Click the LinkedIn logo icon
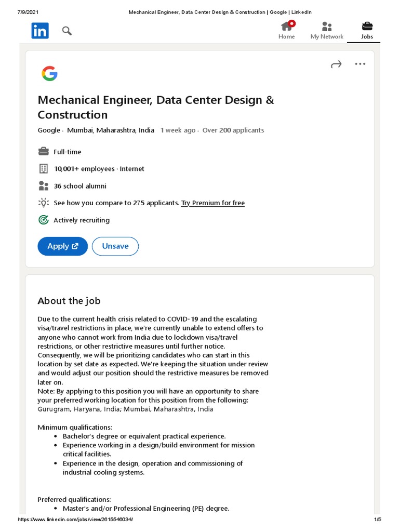 click(x=40, y=31)
